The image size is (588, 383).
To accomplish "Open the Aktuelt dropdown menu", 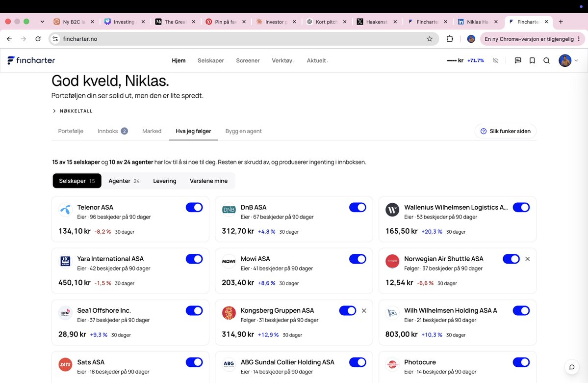I will (317, 60).
